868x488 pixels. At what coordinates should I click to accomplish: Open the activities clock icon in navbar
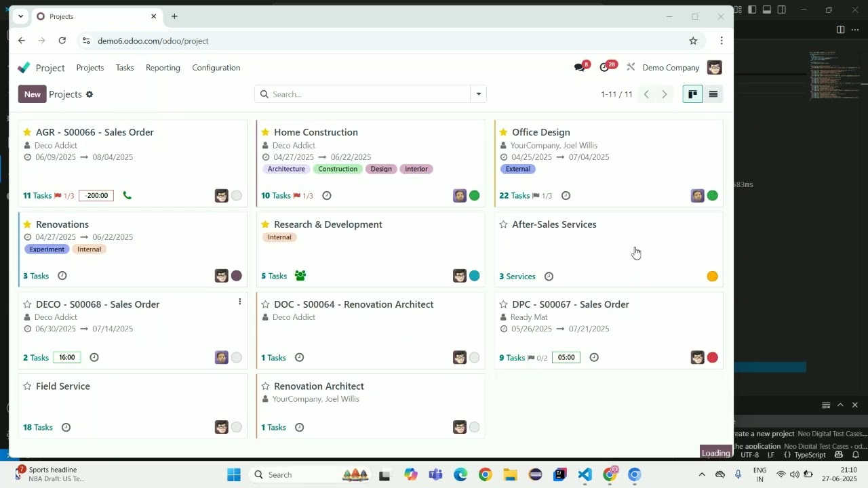605,68
